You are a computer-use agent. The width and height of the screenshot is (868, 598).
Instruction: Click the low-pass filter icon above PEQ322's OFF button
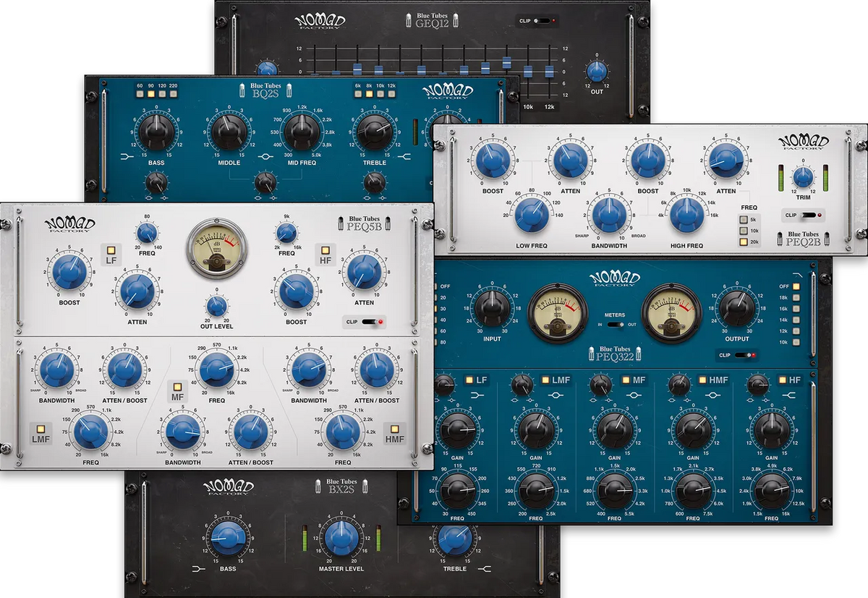pos(797,276)
